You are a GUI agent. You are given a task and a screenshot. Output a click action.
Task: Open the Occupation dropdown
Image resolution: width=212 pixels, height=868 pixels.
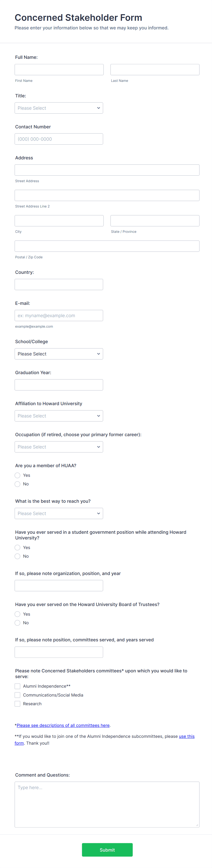pyautogui.click(x=59, y=446)
